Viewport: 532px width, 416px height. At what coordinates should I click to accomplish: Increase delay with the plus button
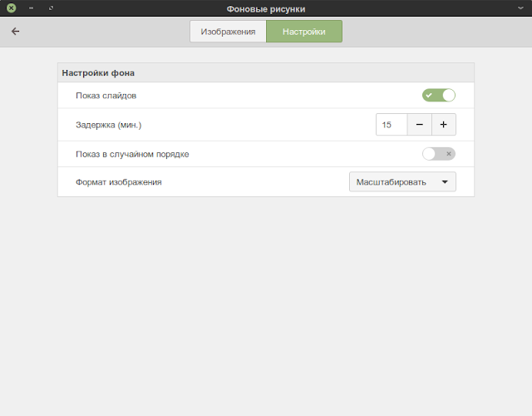[x=443, y=125]
